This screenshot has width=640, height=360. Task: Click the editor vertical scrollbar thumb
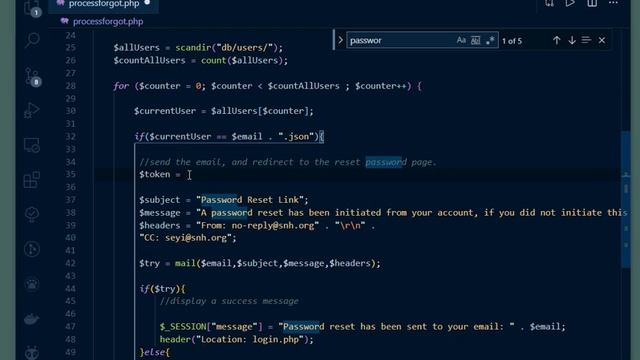tap(626, 199)
